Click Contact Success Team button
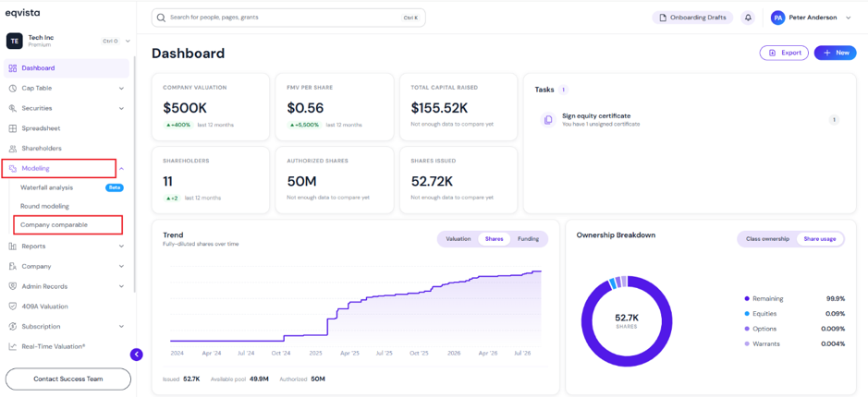Viewport: 868px width, 397px height. [x=68, y=379]
